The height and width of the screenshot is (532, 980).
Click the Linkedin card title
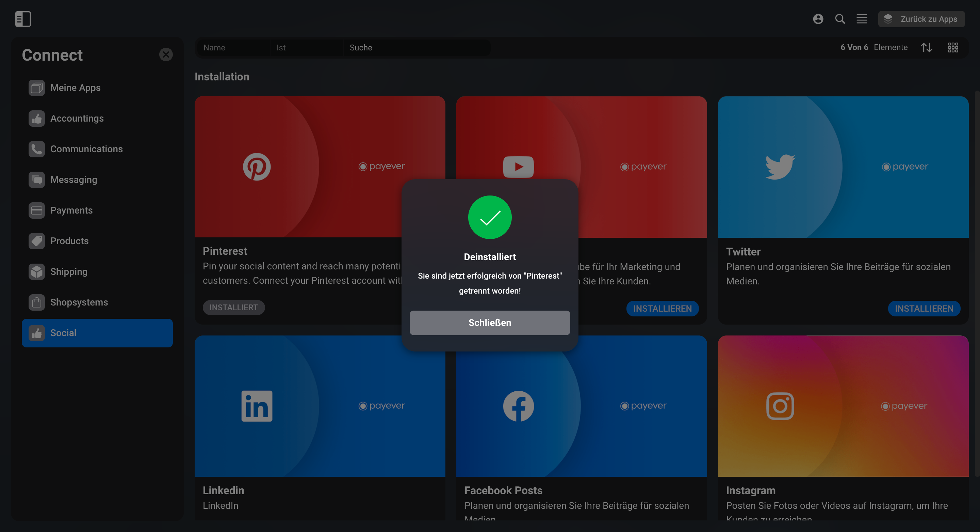[x=223, y=490]
